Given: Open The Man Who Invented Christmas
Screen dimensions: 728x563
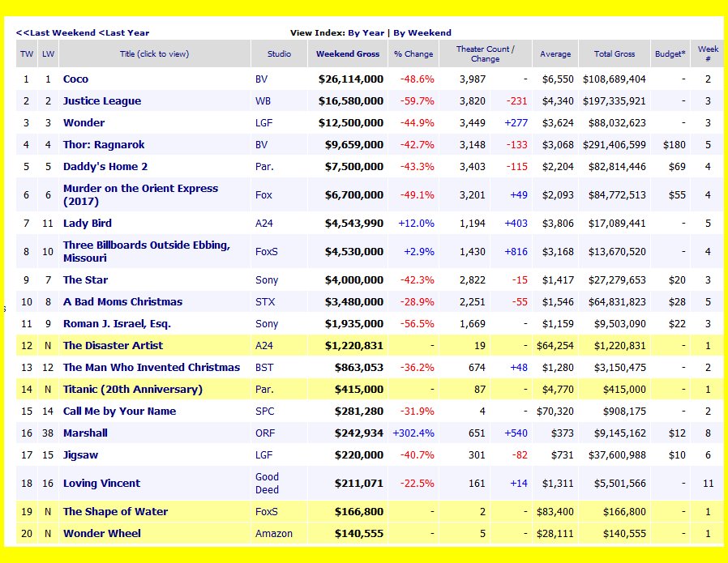Looking at the screenshot, I should [x=152, y=367].
